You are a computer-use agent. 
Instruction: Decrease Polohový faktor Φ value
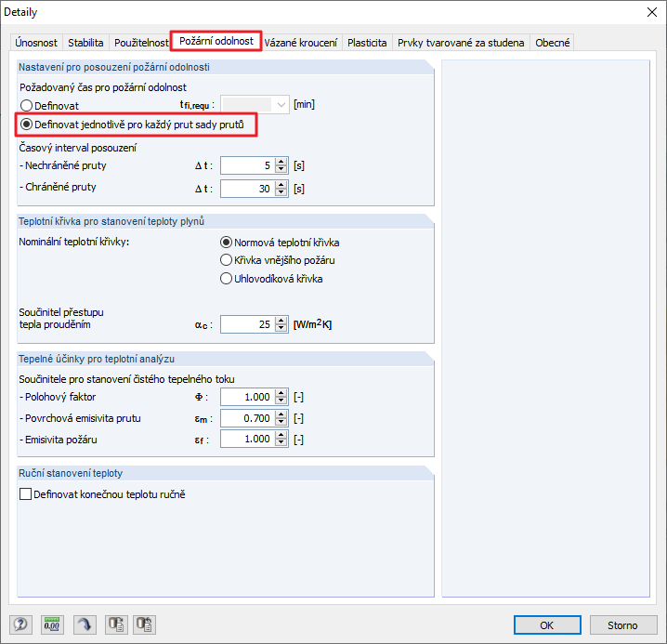coord(281,401)
